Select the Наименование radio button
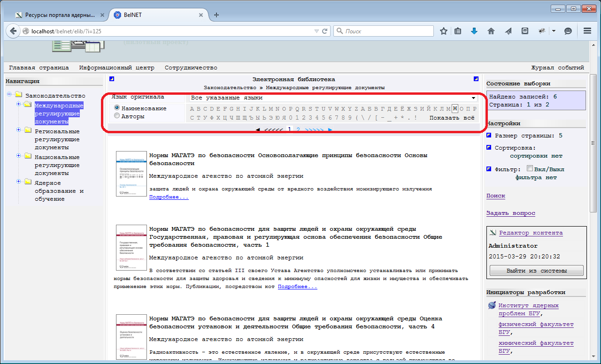The height and width of the screenshot is (364, 601). tap(117, 108)
